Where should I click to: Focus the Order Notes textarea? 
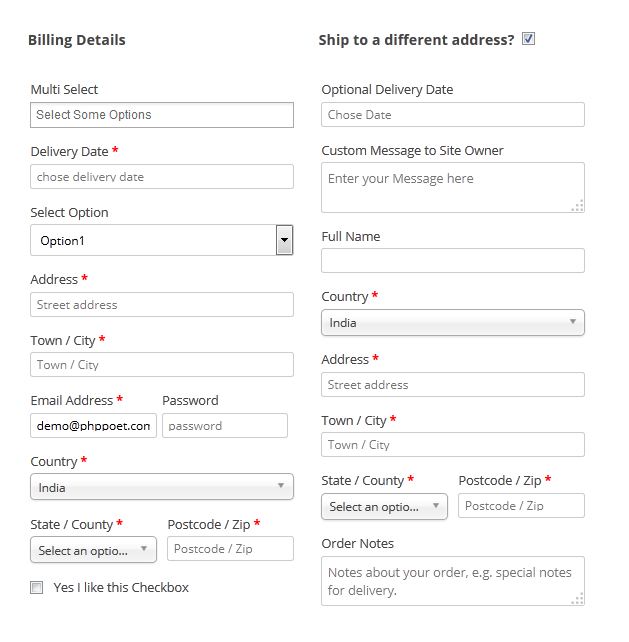tap(452, 580)
